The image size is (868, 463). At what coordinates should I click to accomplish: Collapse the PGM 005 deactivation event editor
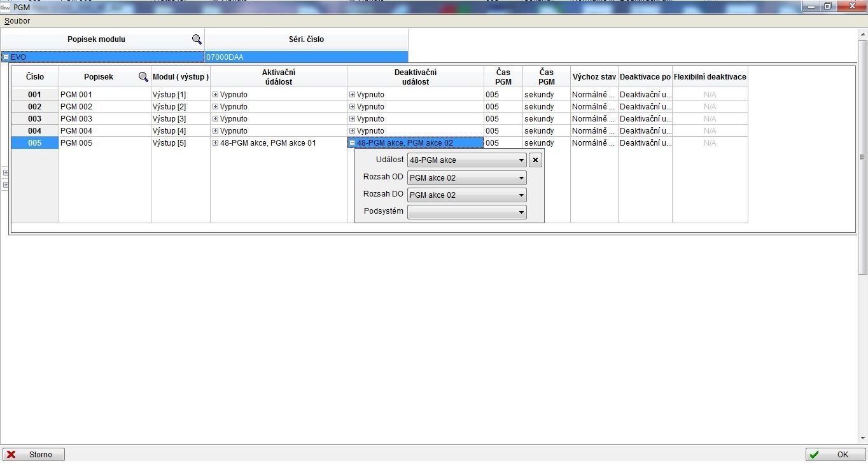(x=352, y=143)
